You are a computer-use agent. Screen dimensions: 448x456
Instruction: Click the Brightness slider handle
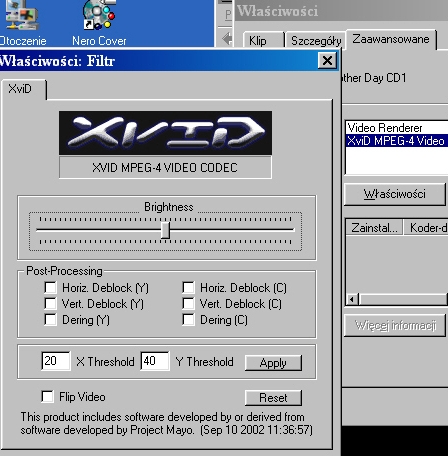(x=165, y=230)
